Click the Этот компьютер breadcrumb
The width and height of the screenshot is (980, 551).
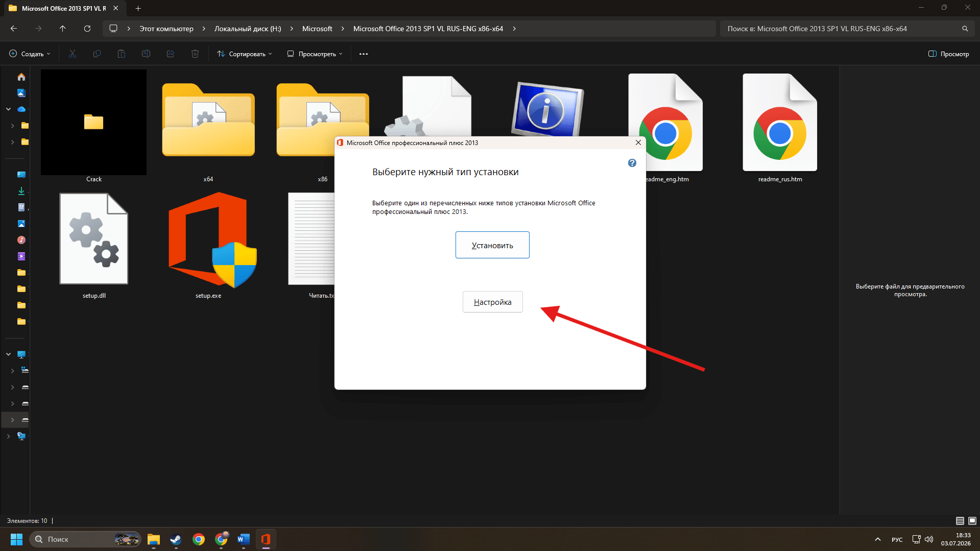coord(166,29)
